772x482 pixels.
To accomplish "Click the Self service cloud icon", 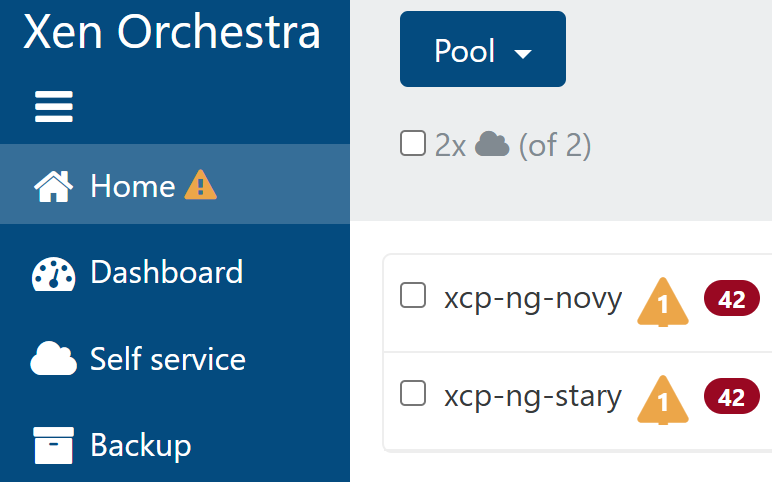I will coord(54,359).
